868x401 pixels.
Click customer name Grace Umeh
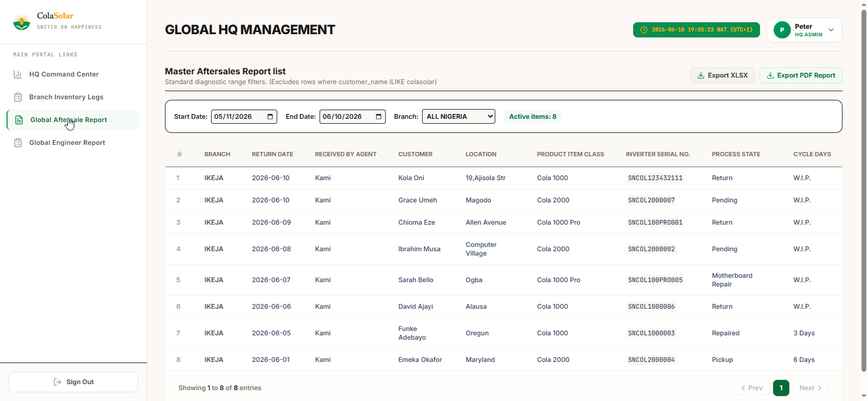click(418, 200)
